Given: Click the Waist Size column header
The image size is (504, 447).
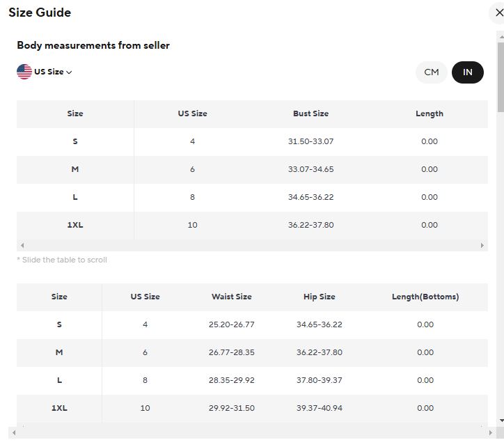Looking at the screenshot, I should tap(231, 297).
